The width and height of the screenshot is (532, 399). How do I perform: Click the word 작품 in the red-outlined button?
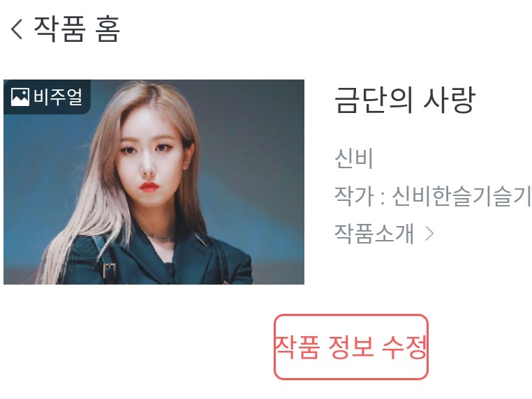click(x=297, y=347)
